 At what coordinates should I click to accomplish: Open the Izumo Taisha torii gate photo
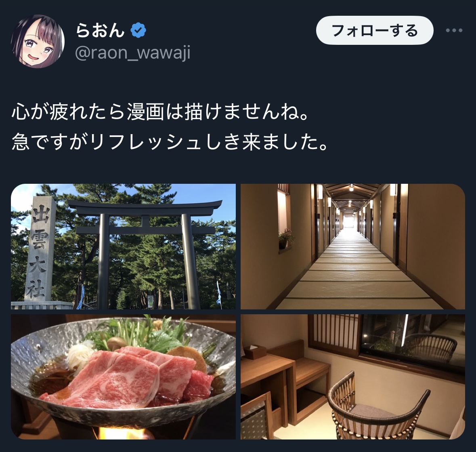click(123, 246)
